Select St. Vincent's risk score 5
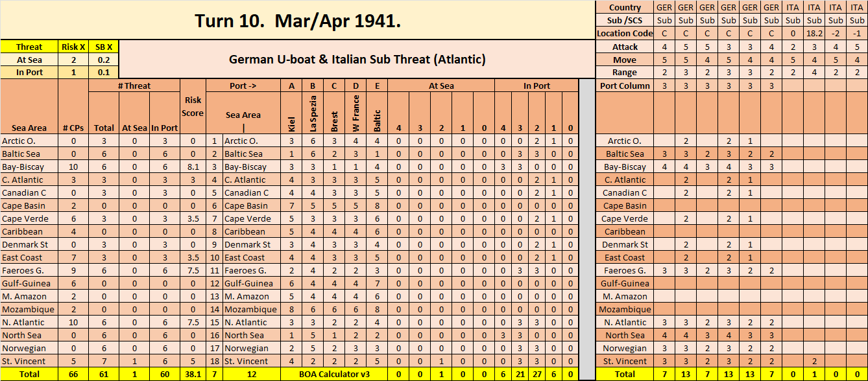 point(193,361)
